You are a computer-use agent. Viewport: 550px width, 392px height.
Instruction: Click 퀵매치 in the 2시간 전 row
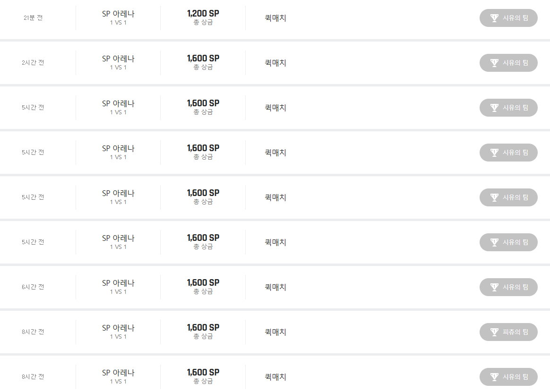tap(275, 63)
